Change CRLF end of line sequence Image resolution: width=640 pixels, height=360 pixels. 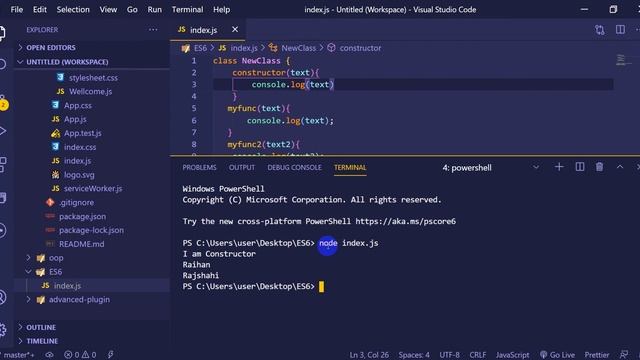tap(478, 355)
